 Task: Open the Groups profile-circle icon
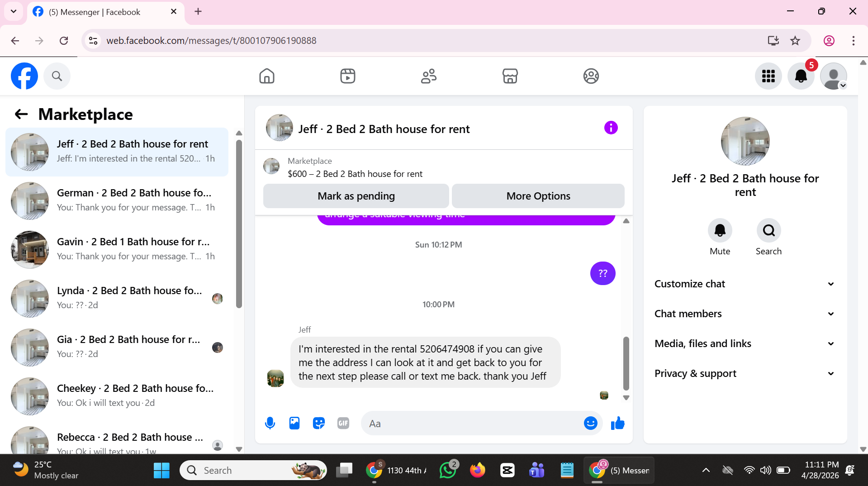pos(591,76)
